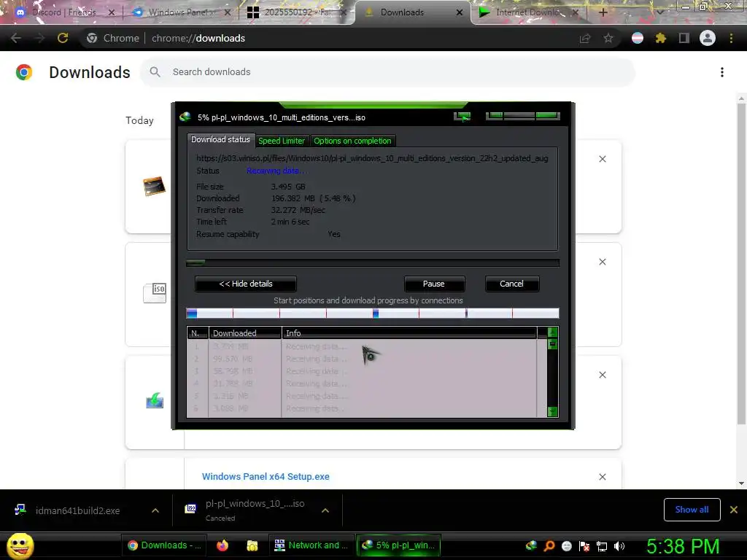Click IDM tray icon
This screenshot has width=747, height=560.
pyautogui.click(x=531, y=545)
